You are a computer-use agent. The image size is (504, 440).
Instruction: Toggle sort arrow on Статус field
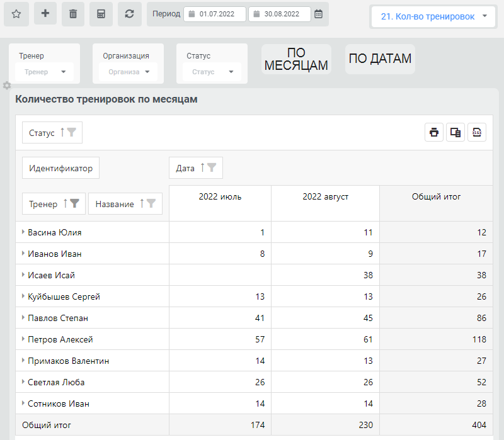tap(62, 132)
